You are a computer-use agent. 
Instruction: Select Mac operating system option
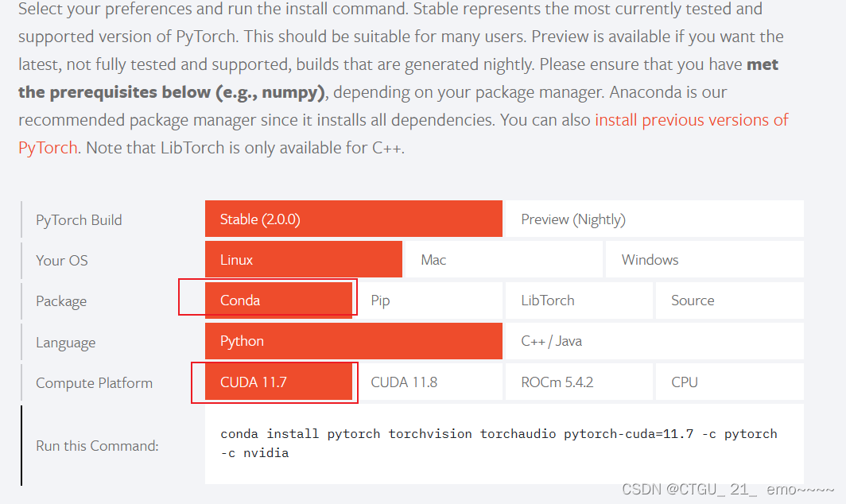[x=503, y=259]
